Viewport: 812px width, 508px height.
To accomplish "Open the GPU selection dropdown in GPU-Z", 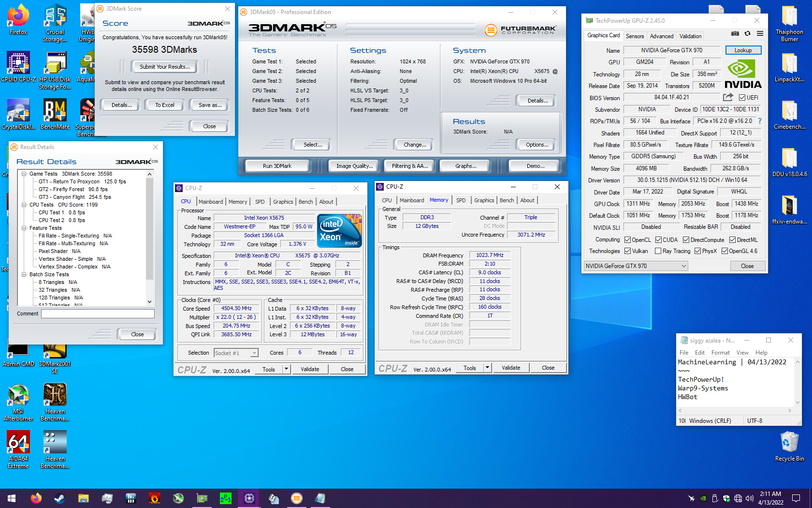I will coord(636,266).
